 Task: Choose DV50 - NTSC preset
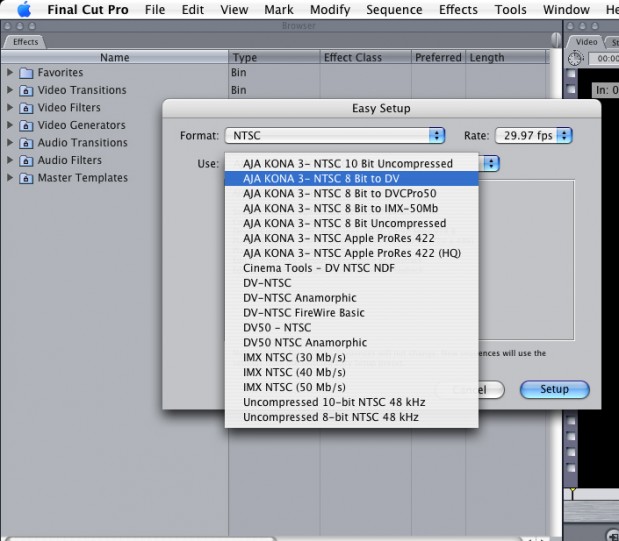351,327
